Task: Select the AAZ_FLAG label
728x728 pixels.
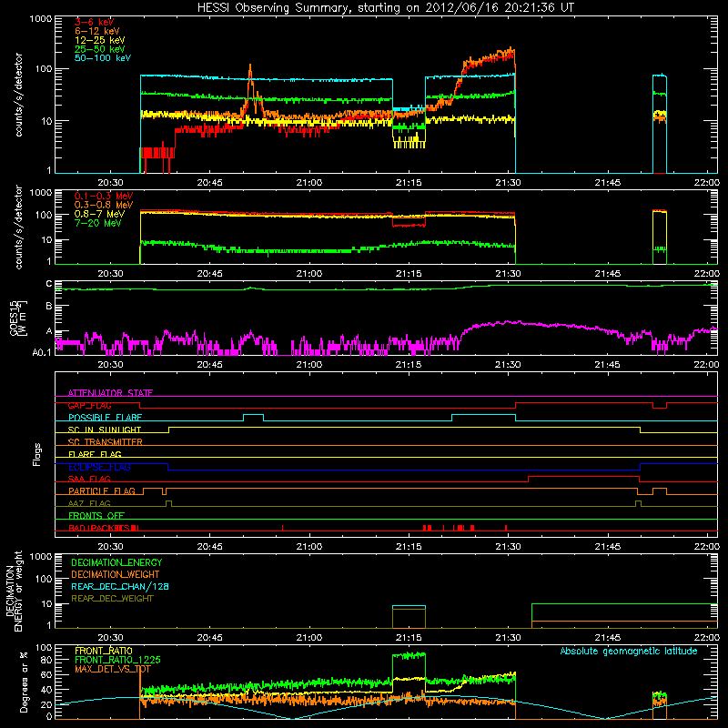Action: 89,503
